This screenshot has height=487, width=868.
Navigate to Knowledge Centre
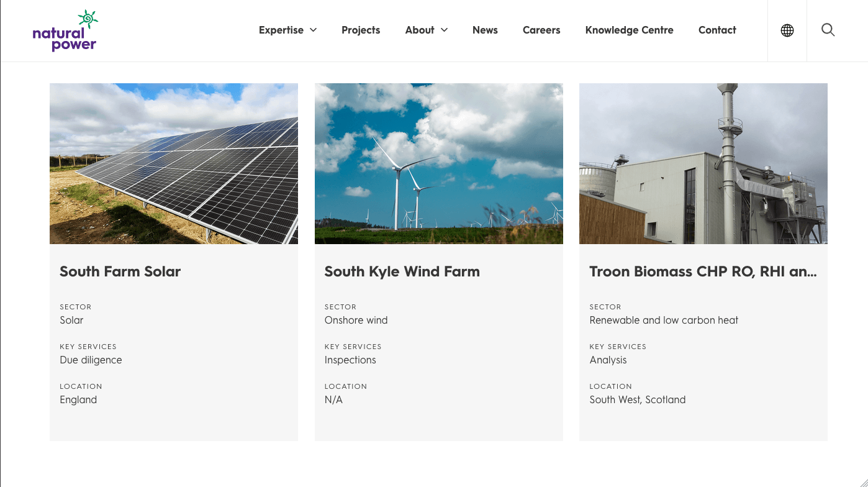point(629,30)
